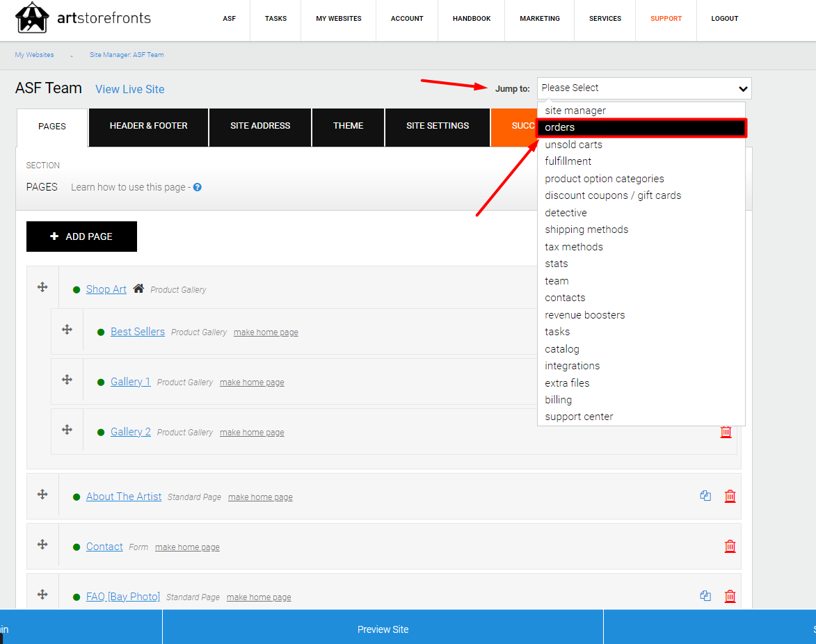
Task: Click green status dot for FAQ [Bay Photo]
Action: coord(77,597)
